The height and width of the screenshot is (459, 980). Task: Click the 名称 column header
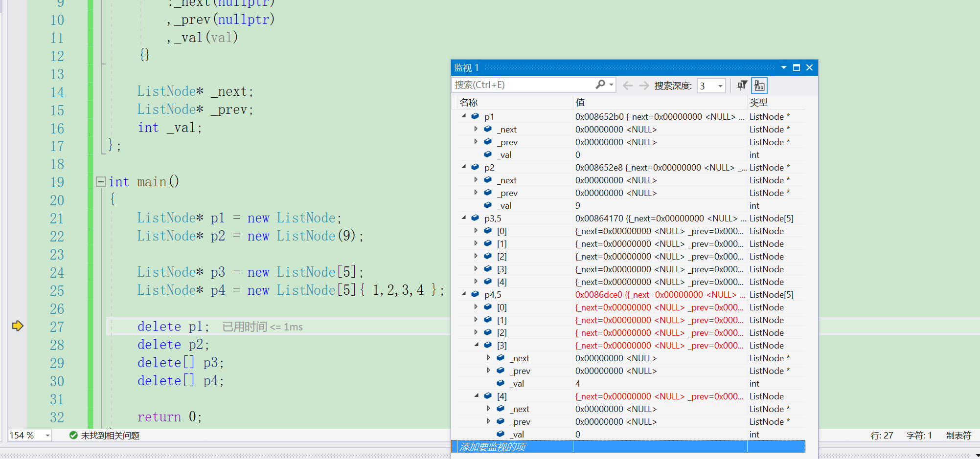[x=469, y=102]
